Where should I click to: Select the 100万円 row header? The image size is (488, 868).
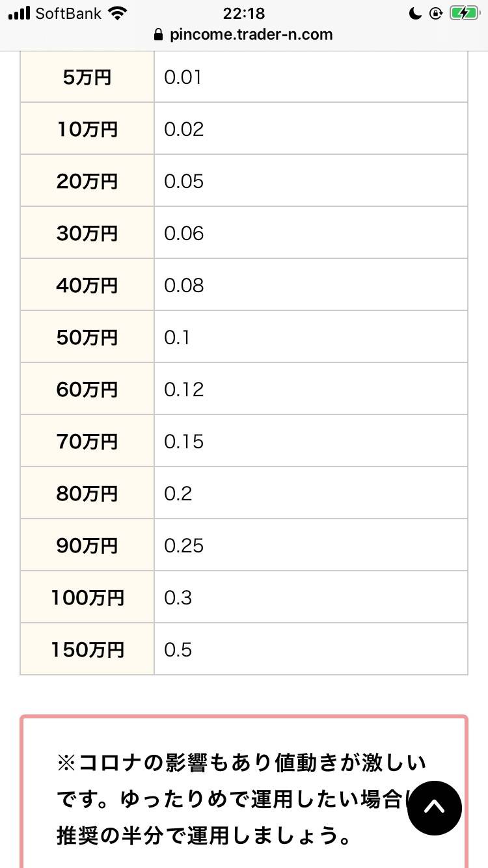click(87, 597)
